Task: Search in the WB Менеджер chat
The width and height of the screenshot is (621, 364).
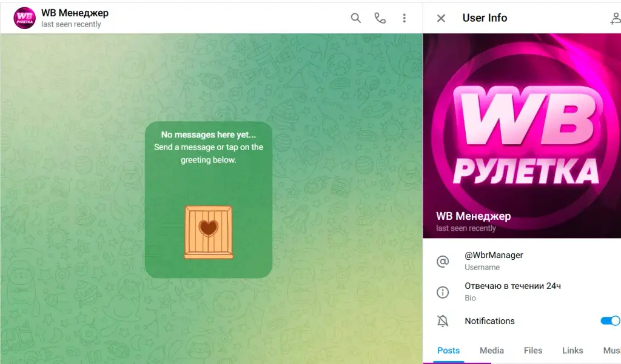Action: click(x=355, y=18)
